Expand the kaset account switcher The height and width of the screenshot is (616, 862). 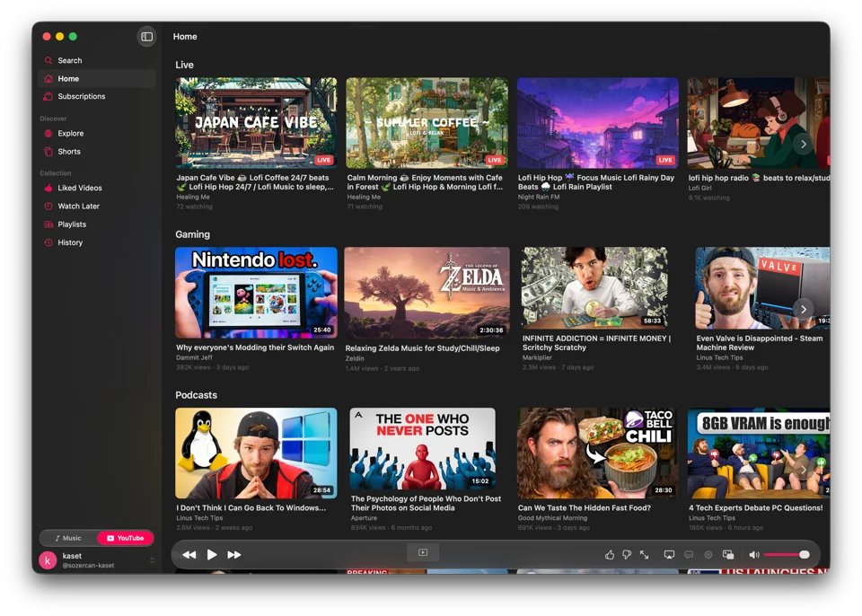point(152,560)
